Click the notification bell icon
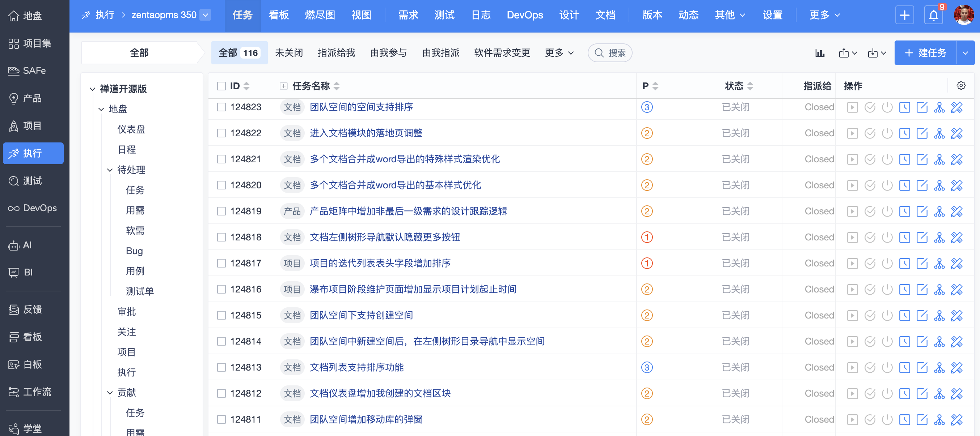 (x=933, y=15)
